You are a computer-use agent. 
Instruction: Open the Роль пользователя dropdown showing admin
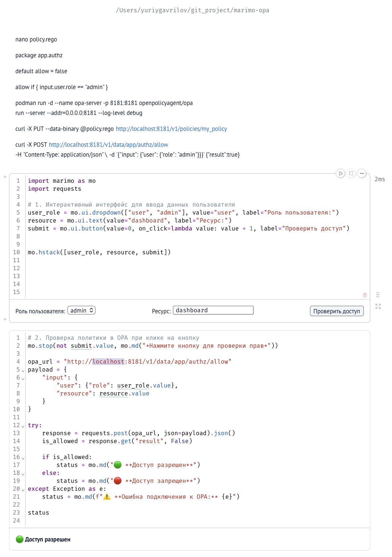[81, 310]
